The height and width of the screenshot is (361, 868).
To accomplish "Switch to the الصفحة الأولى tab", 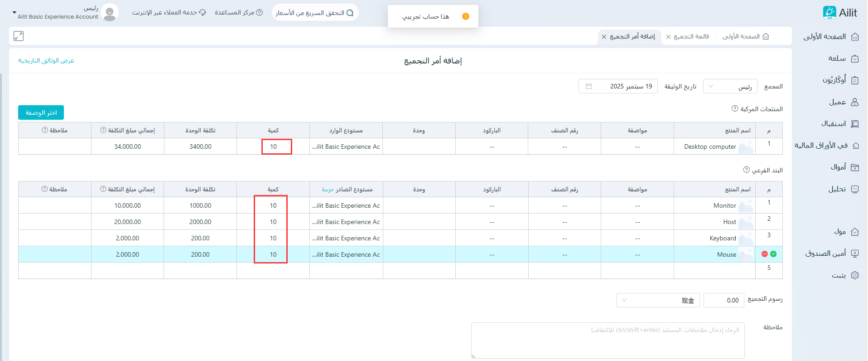I will coord(745,37).
